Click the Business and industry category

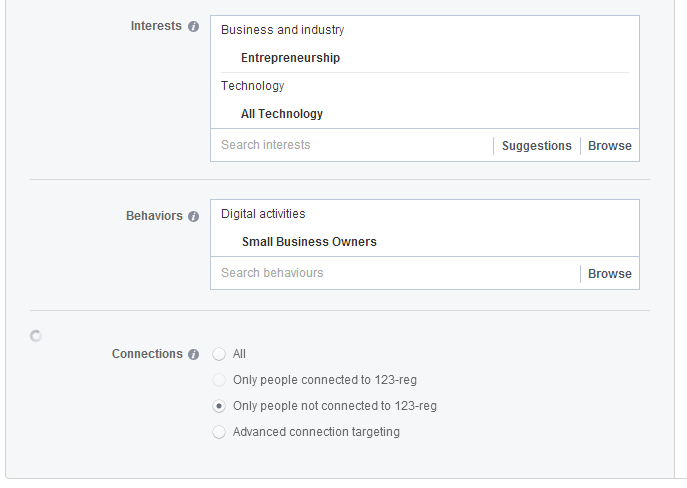(x=283, y=30)
